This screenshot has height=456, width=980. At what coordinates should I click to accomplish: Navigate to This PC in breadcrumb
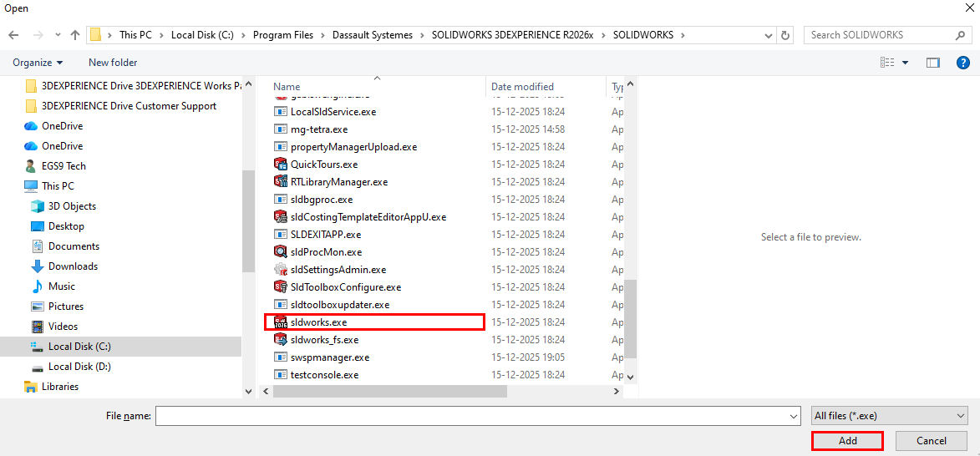tap(135, 35)
